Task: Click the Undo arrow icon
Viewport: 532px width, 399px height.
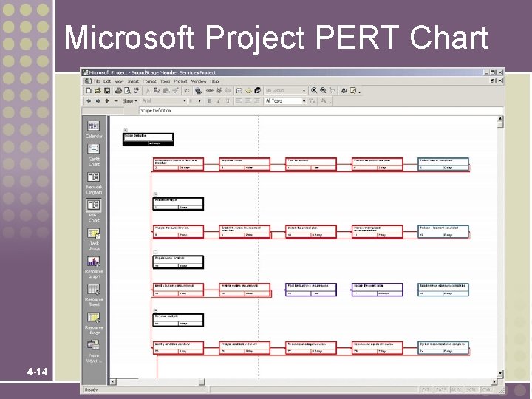Action: (187, 91)
